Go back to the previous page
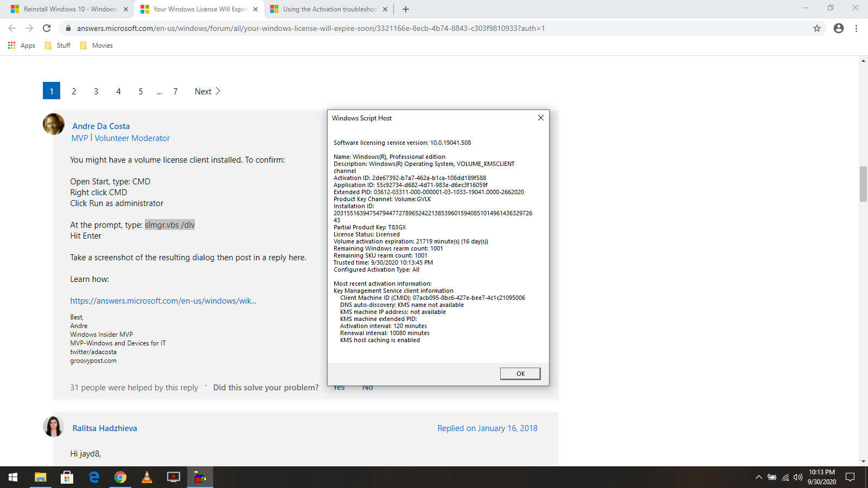868x488 pixels. tap(12, 28)
